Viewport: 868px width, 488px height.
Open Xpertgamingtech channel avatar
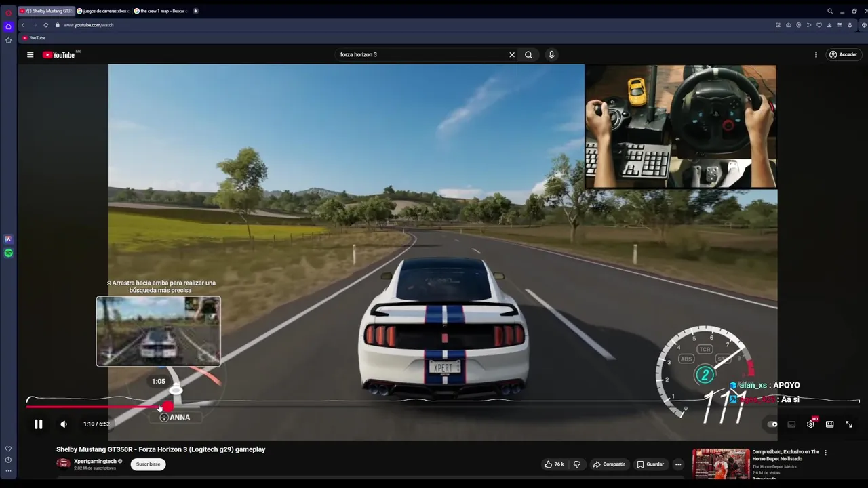(63, 464)
